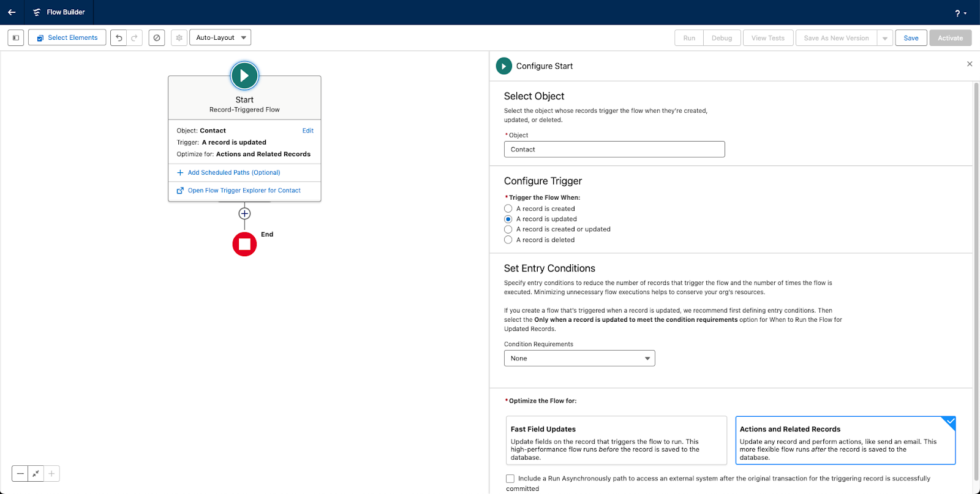Enable Run Asynchronously path checkbox
Image resolution: width=980 pixels, height=494 pixels.
tap(510, 479)
